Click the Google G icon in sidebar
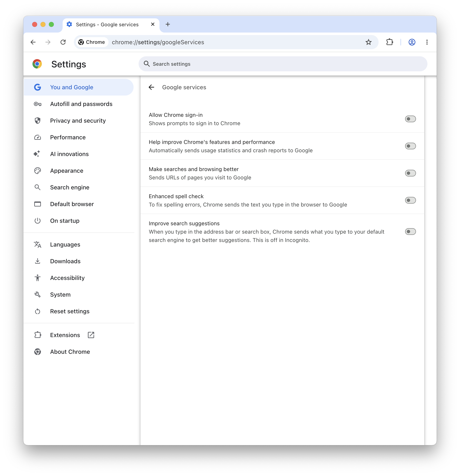The height and width of the screenshot is (476, 460). click(37, 87)
